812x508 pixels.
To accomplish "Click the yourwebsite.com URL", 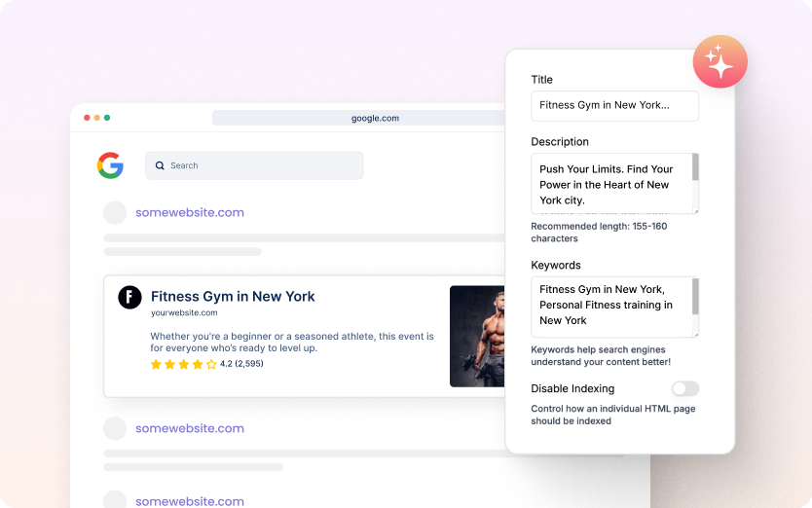I will 184,313.
